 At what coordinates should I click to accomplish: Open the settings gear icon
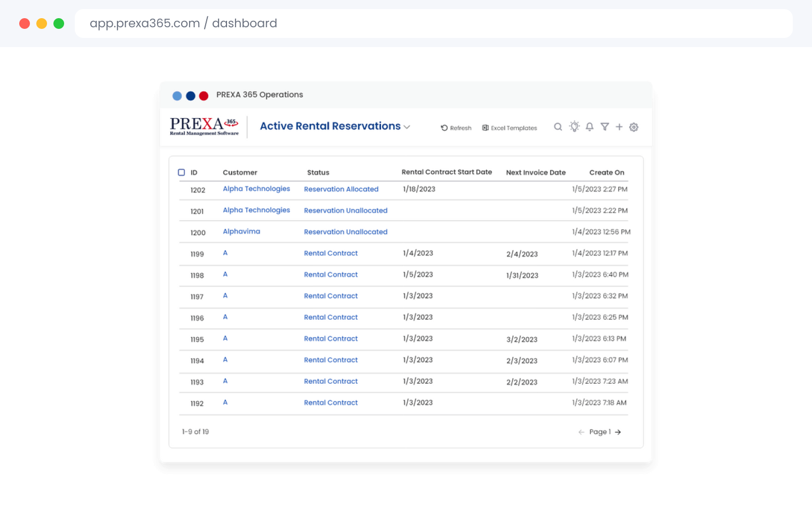point(634,127)
